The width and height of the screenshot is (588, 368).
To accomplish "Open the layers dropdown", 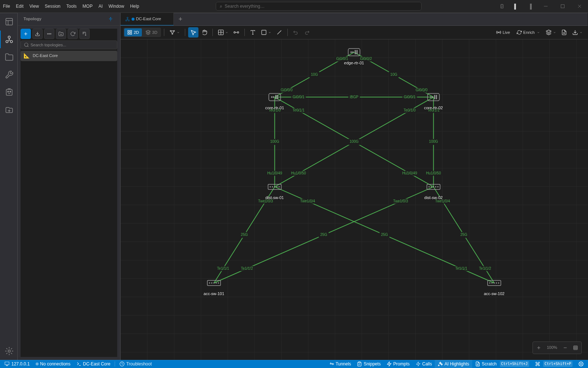I will pos(551,32).
